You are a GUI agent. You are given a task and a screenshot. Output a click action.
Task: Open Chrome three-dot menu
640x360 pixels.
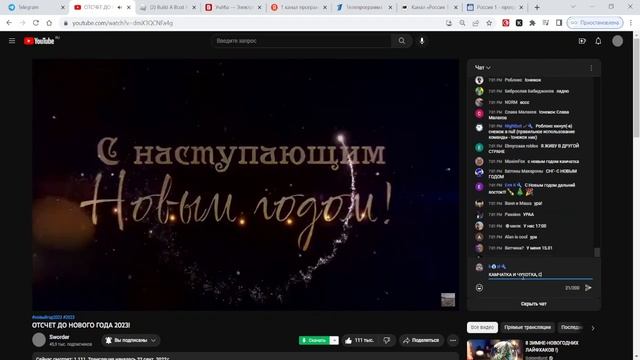[631, 23]
